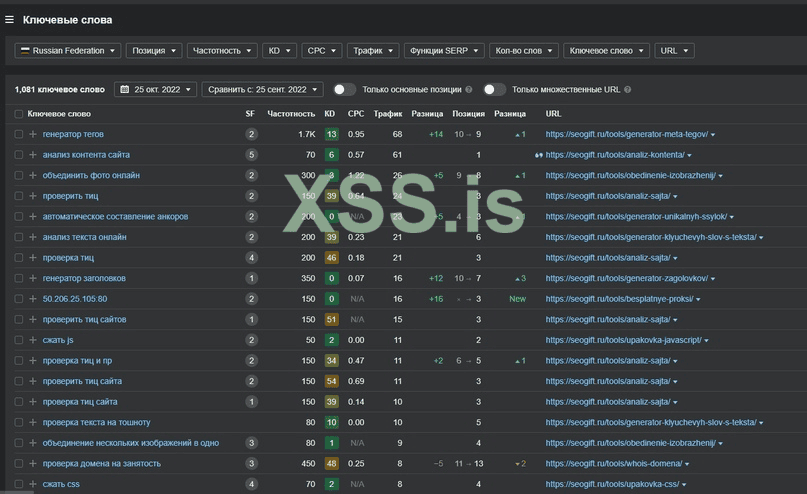Open the hamburger menu beside Ключевые слова

tap(9, 19)
